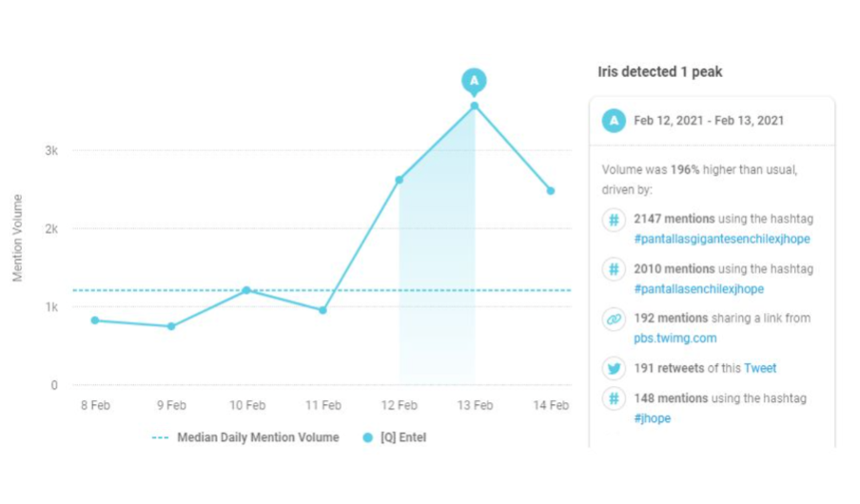860x504 pixels.
Task: Toggle the Median Daily Mention Volume legend
Action: [245, 437]
